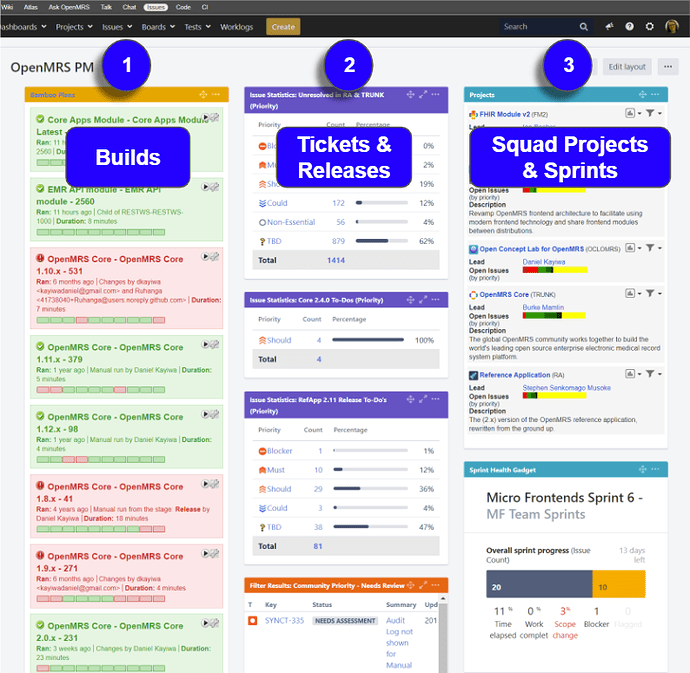This screenshot has width=690, height=673.
Task: Open the Issues dropdown in navbar
Action: tap(117, 27)
